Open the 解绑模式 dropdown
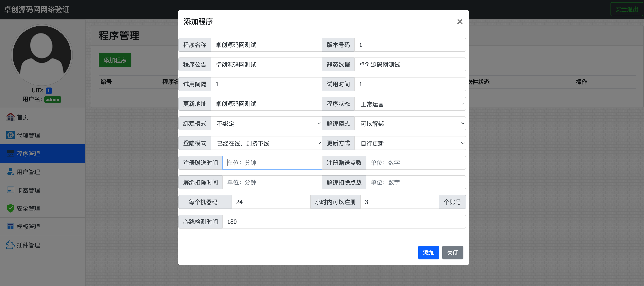 [410, 123]
